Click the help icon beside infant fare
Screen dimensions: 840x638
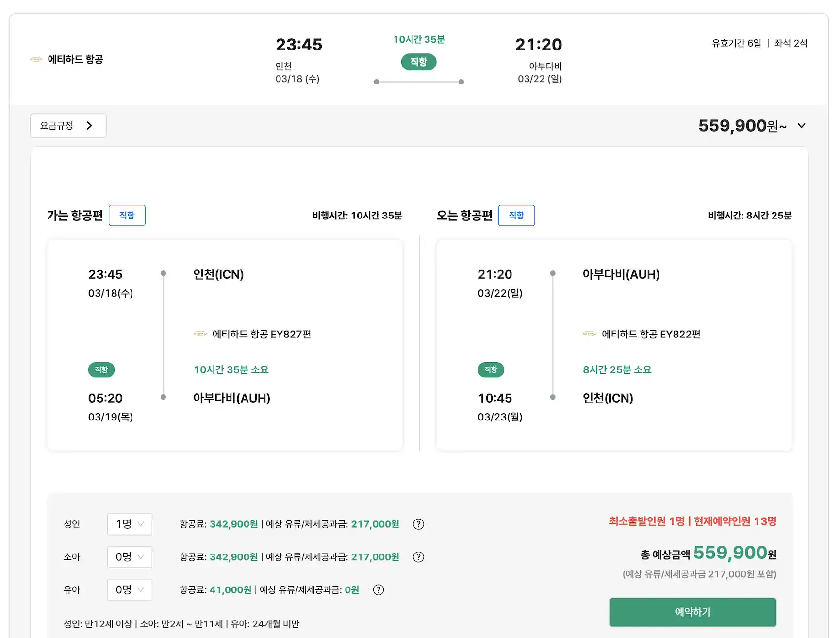point(378,590)
